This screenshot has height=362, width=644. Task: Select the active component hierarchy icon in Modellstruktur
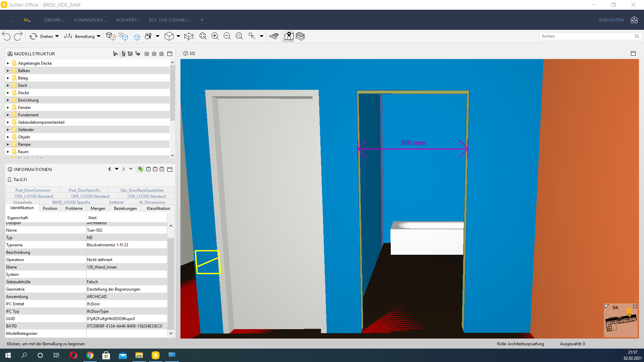[x=123, y=54]
